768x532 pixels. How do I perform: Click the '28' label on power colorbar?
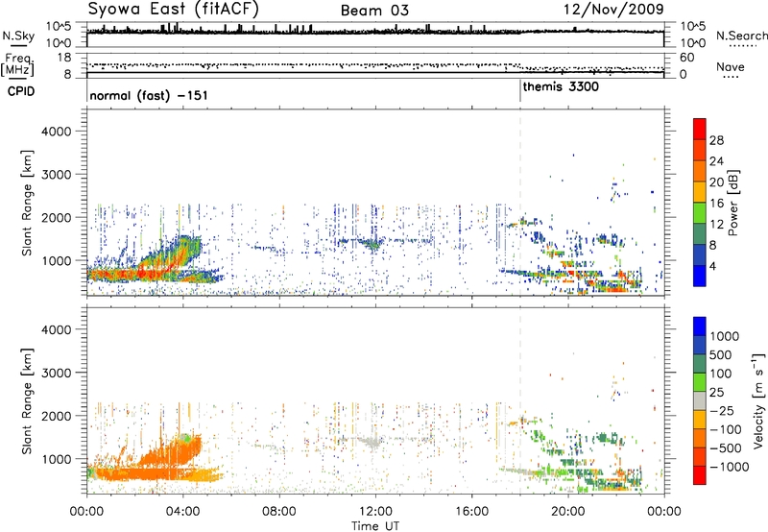(716, 140)
